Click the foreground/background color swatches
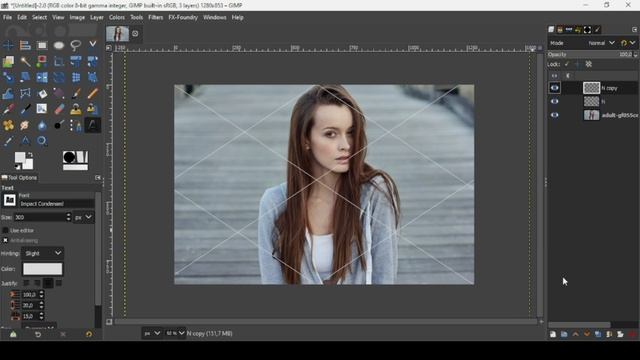640x360 pixels. pos(24,160)
